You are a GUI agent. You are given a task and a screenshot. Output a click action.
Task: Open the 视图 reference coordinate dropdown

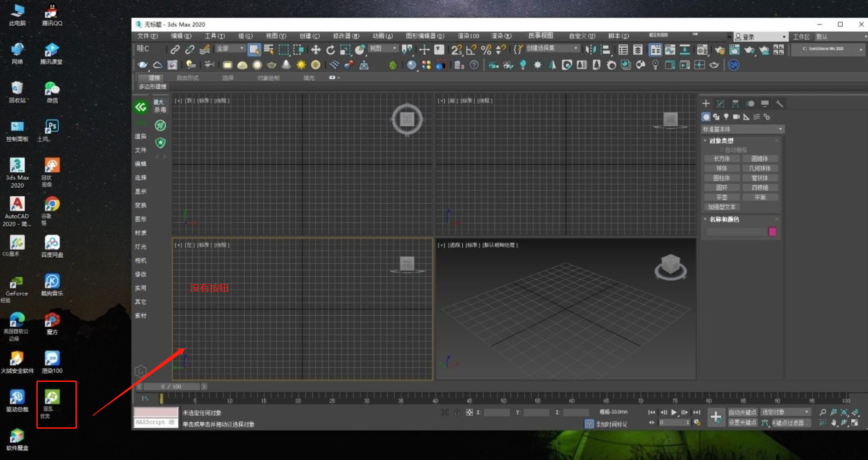point(383,48)
